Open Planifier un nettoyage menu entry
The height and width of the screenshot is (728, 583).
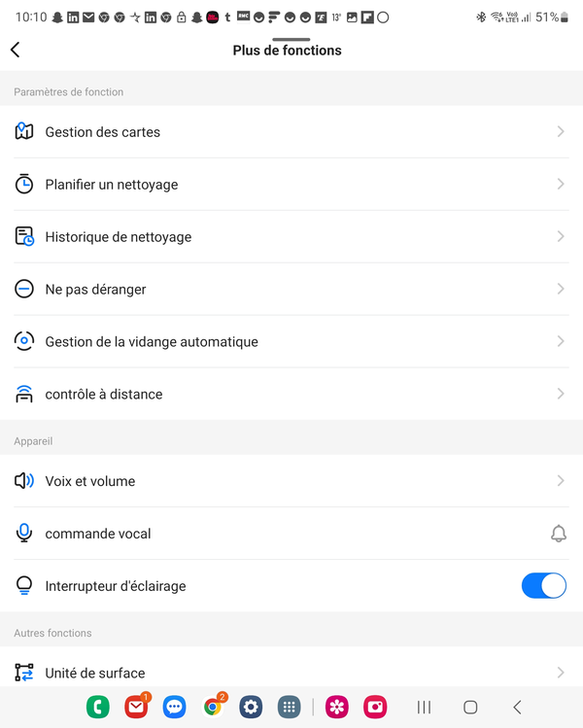[x=291, y=185]
